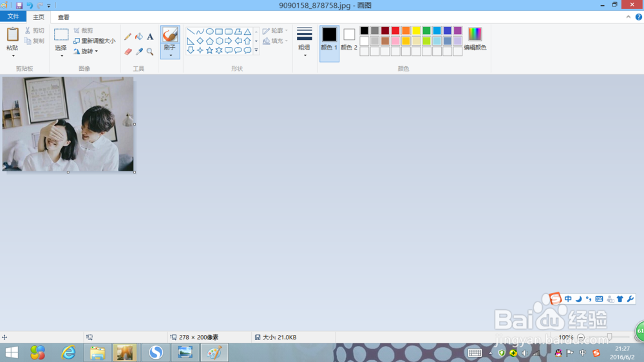Image resolution: width=644 pixels, height=362 pixels.
Task: Collapse the ribbon with the chevron
Action: [x=629, y=17]
